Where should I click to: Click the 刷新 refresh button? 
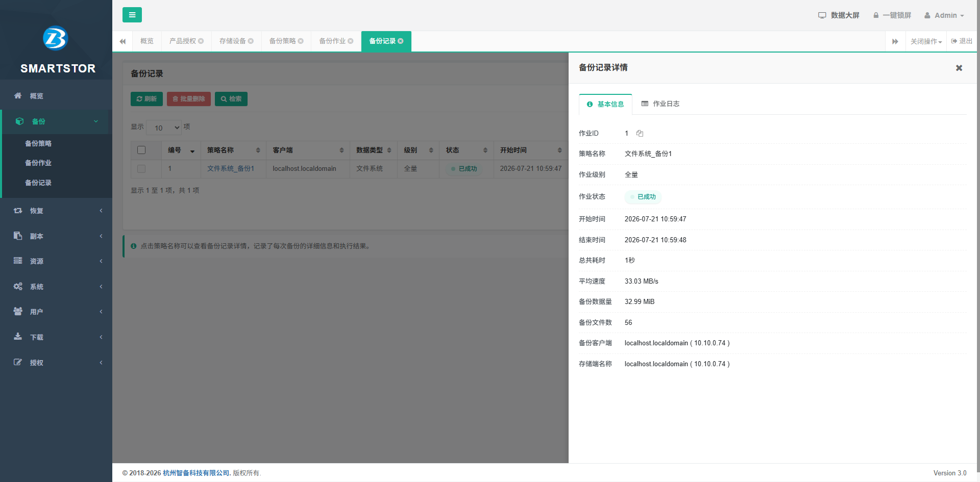(146, 99)
